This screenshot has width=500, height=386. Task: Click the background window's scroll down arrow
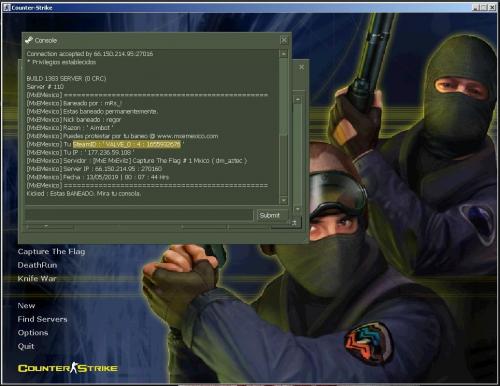point(298,209)
